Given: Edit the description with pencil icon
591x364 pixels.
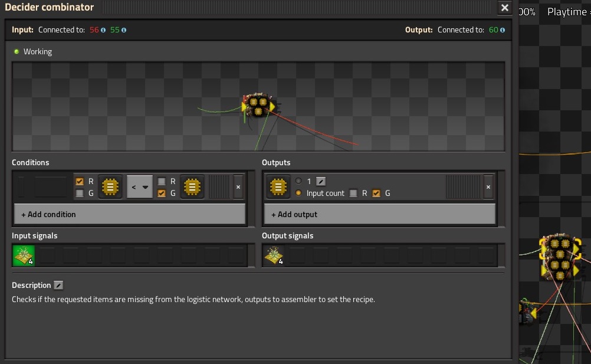Looking at the screenshot, I should 58,286.
